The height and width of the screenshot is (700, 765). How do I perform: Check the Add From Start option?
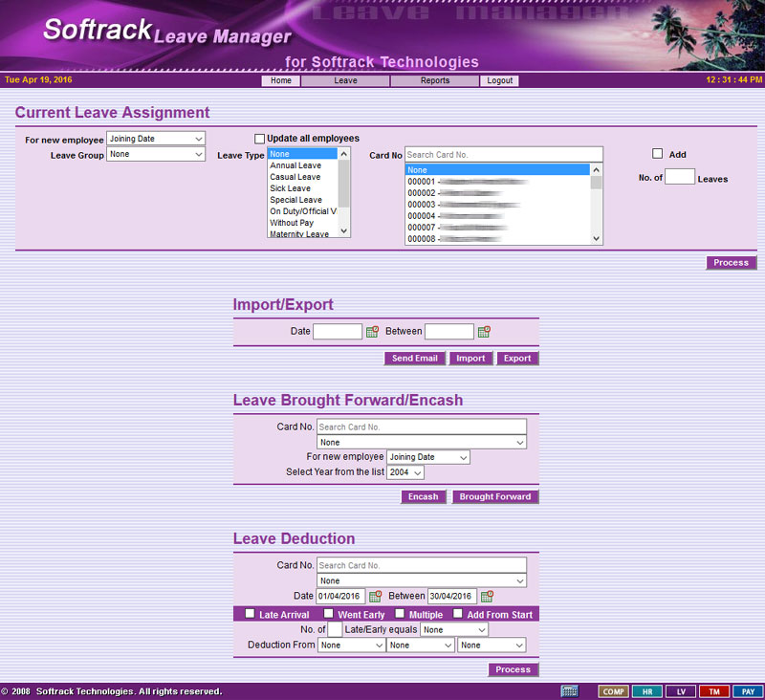coord(458,614)
